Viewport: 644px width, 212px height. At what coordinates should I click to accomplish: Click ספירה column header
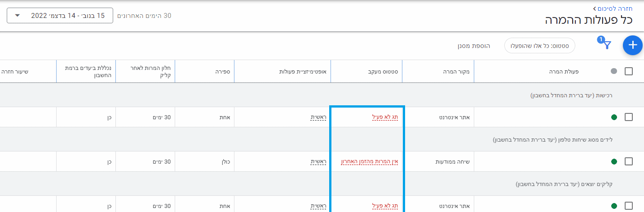pyautogui.click(x=223, y=71)
